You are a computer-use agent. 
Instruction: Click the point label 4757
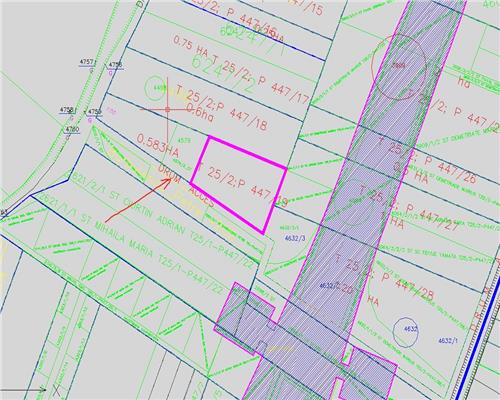pyautogui.click(x=86, y=62)
